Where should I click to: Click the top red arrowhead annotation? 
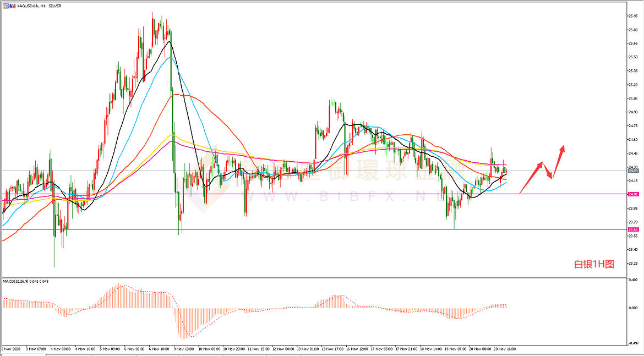pyautogui.click(x=562, y=147)
